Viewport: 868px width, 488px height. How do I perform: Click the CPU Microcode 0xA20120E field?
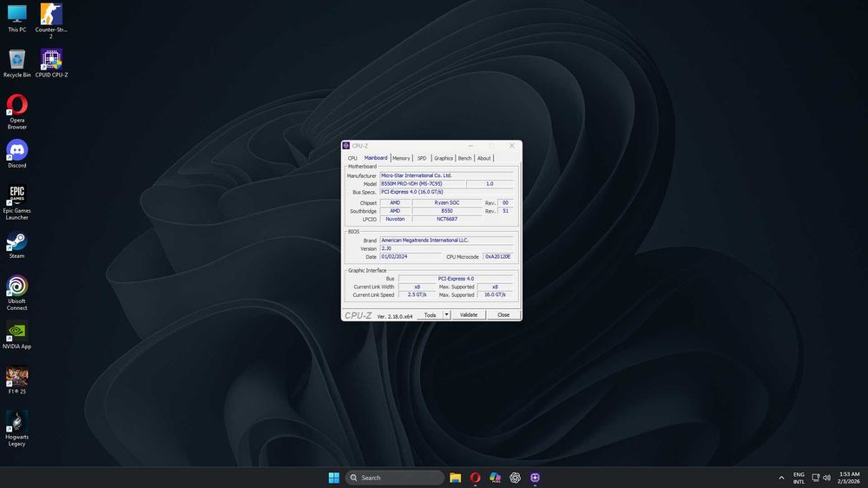click(x=497, y=256)
